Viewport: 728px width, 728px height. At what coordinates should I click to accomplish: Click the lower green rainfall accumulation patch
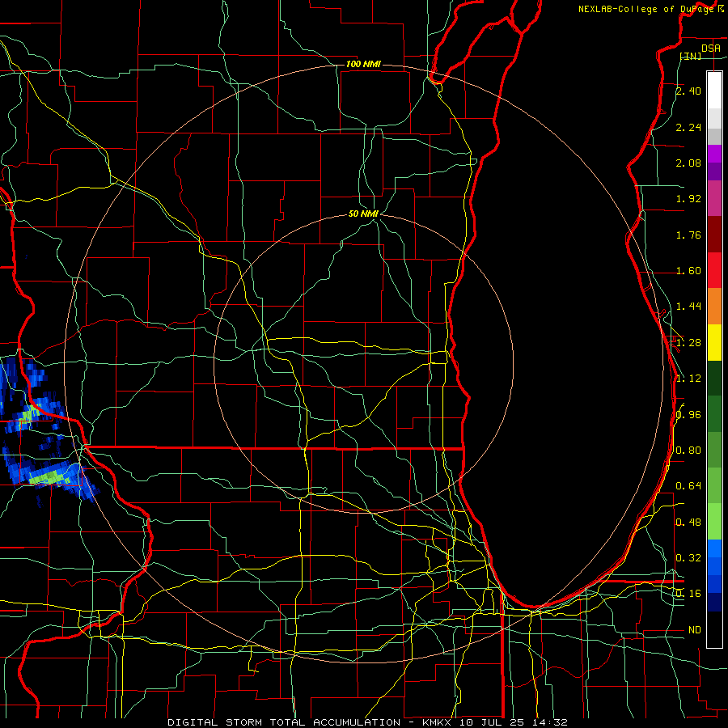[49, 477]
